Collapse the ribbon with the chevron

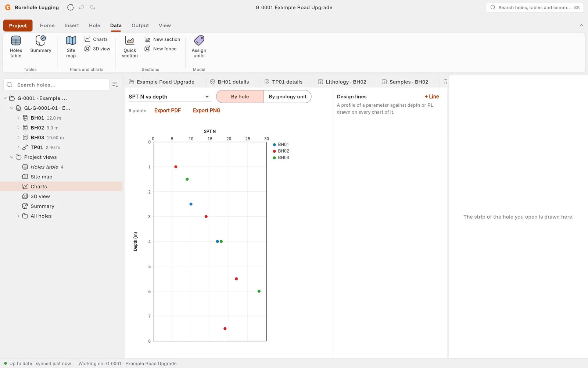[581, 25]
